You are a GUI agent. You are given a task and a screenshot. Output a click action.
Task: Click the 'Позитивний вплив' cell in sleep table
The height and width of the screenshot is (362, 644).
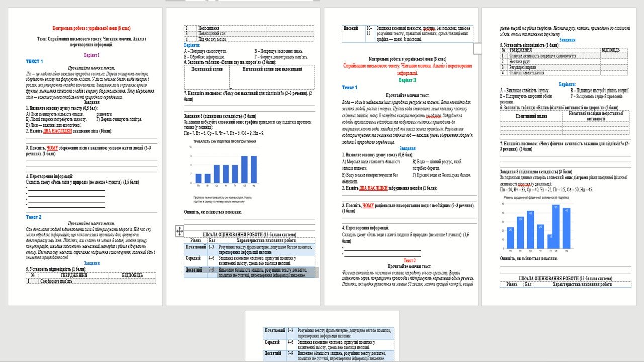point(207,69)
